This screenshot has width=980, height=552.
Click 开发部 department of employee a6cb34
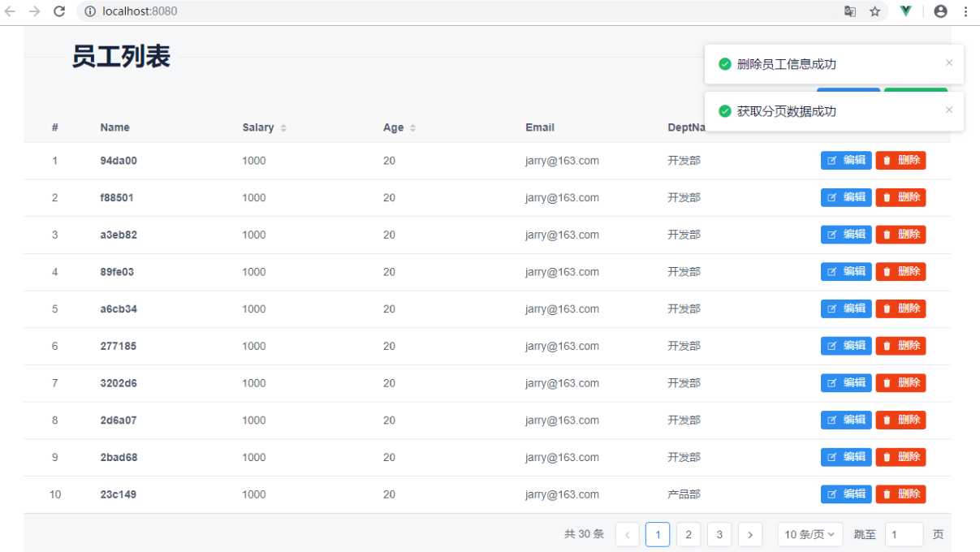pos(684,309)
